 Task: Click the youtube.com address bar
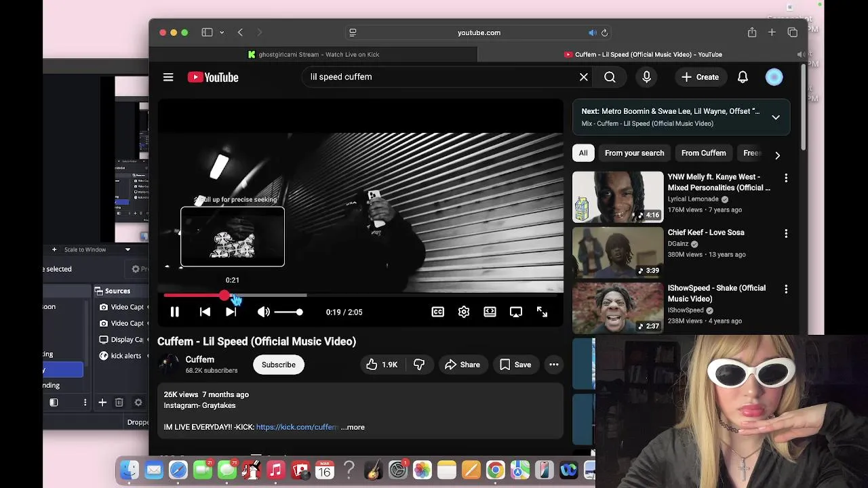[479, 33]
